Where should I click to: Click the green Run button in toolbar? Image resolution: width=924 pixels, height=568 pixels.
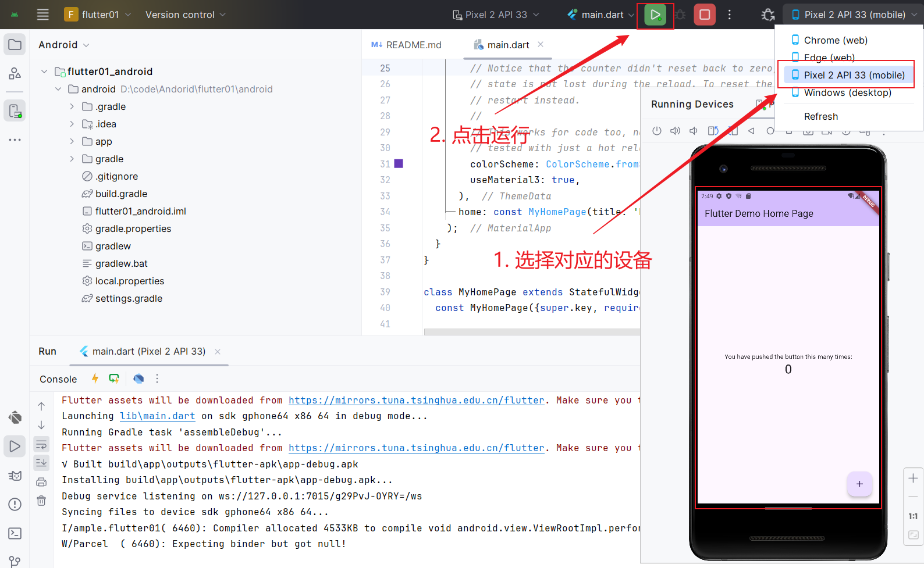click(x=655, y=15)
